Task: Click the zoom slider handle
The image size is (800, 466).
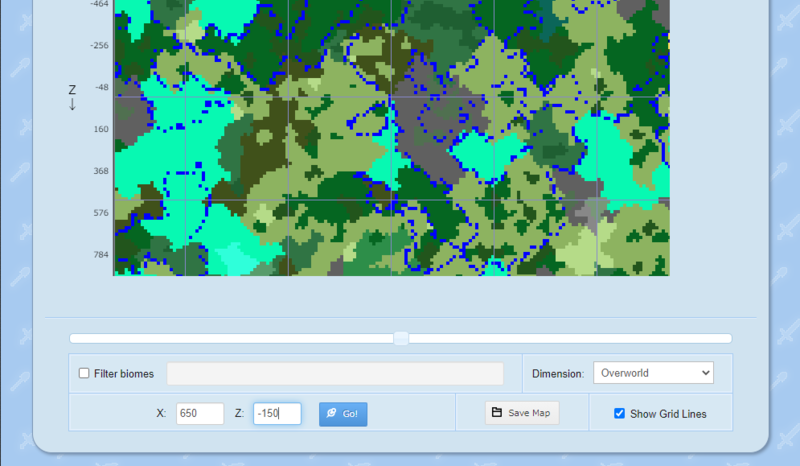Action: coord(401,338)
